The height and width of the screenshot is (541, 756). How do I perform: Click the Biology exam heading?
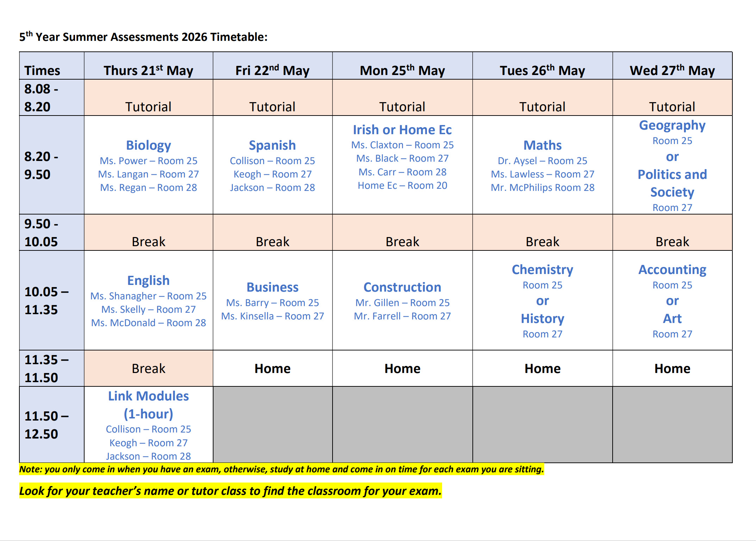tap(148, 145)
